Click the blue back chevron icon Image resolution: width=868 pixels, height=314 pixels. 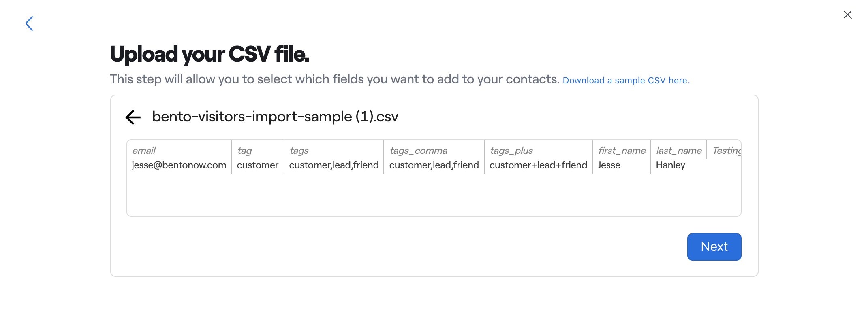click(x=29, y=23)
